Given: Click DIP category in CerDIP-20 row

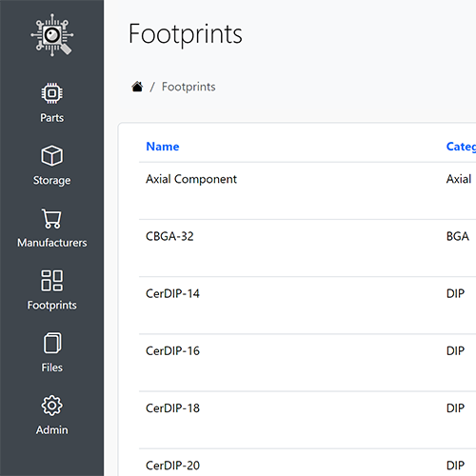Looking at the screenshot, I should point(455,466).
